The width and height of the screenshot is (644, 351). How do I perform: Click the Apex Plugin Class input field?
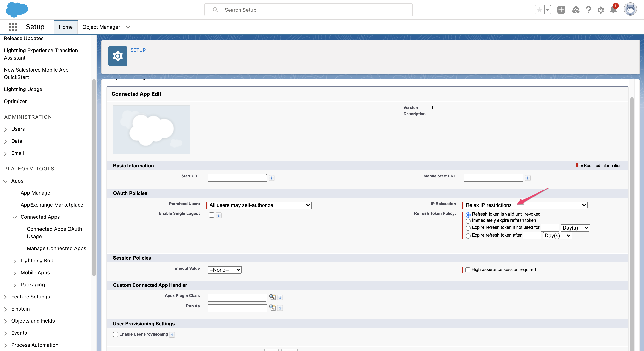(x=237, y=297)
